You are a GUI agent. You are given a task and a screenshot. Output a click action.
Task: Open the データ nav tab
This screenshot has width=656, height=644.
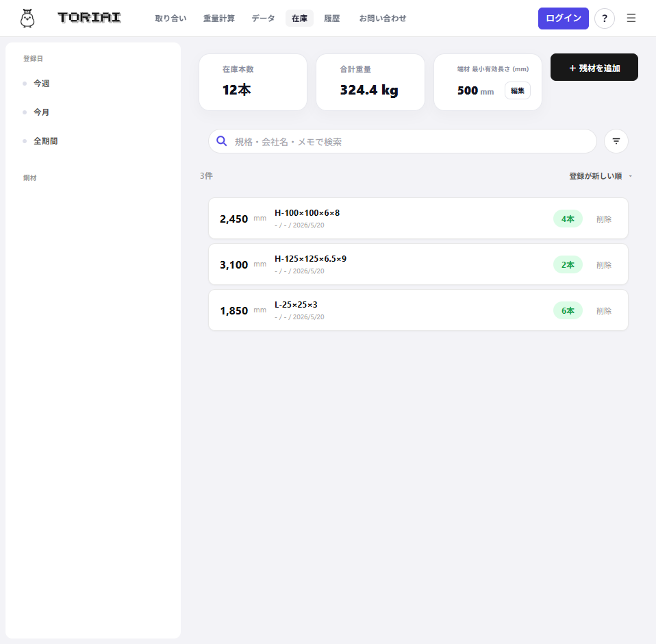[x=263, y=18]
